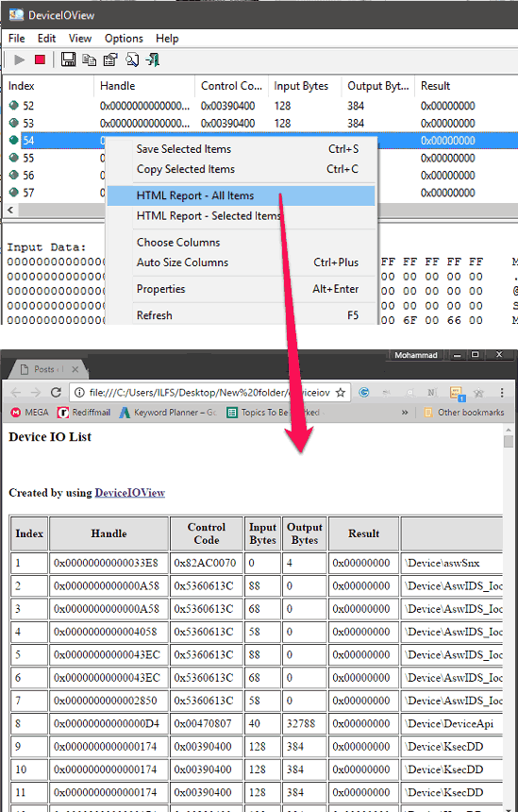Select Properties in context menu

(242, 289)
